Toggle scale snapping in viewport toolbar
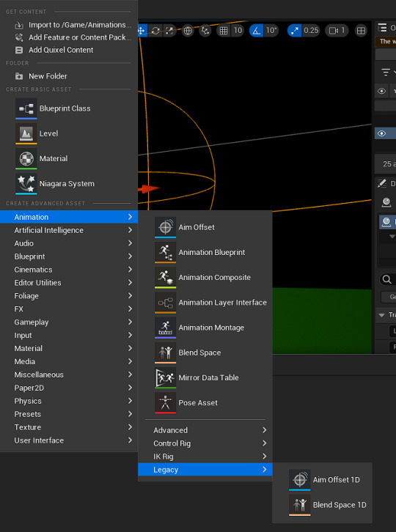Screen dimensions: 396x532 tap(294, 31)
